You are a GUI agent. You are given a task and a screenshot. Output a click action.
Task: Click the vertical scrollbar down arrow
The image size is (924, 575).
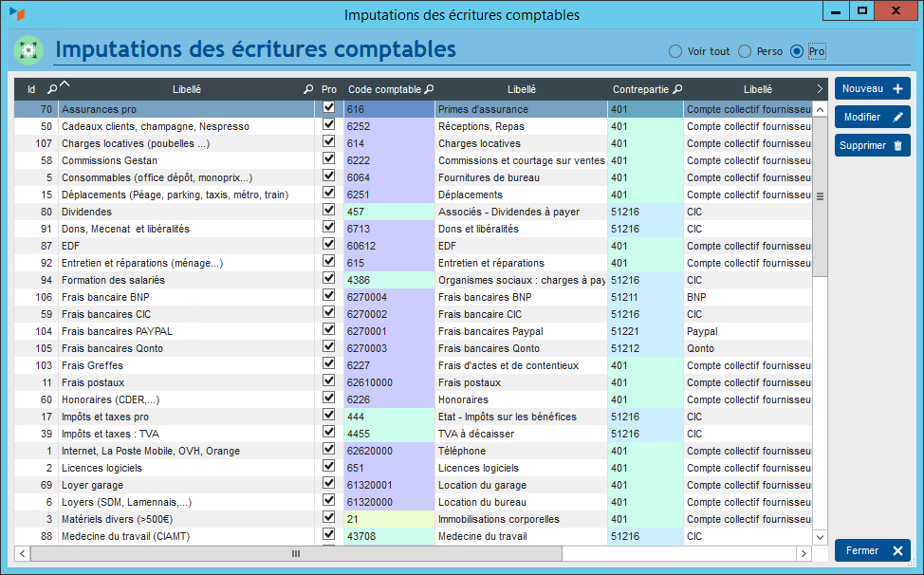[x=820, y=535]
